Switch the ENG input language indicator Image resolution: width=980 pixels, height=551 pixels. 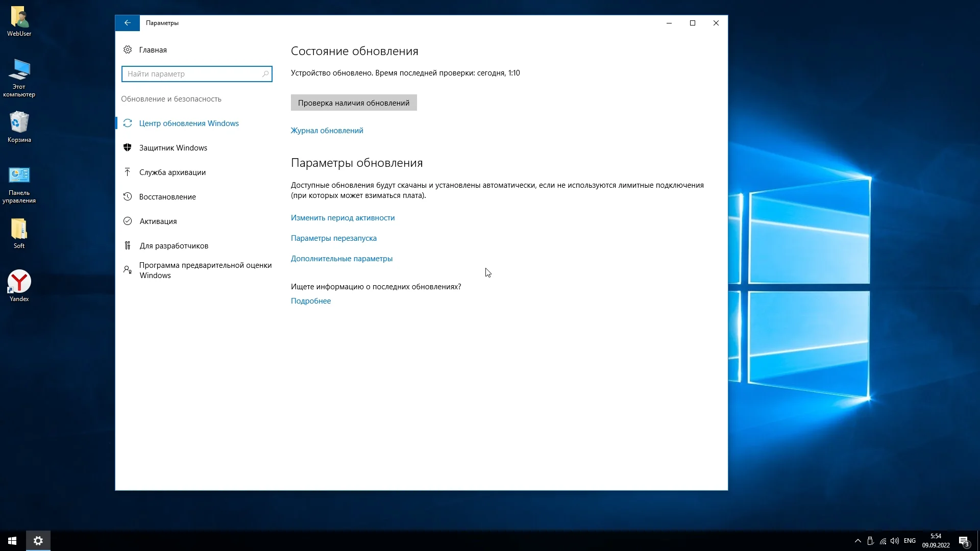(x=909, y=541)
